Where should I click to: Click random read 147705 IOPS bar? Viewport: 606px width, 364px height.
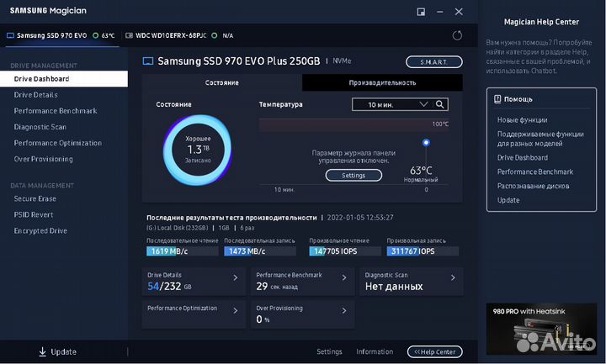345,251
